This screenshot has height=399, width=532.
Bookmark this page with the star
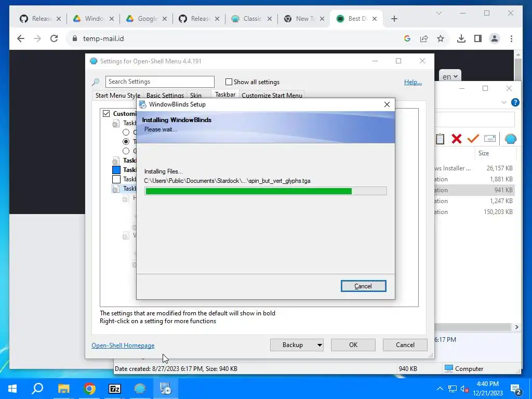pyautogui.click(x=441, y=38)
